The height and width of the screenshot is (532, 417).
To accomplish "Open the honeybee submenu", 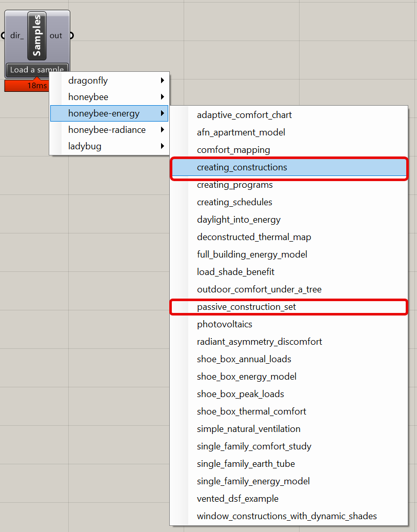I will 109,97.
